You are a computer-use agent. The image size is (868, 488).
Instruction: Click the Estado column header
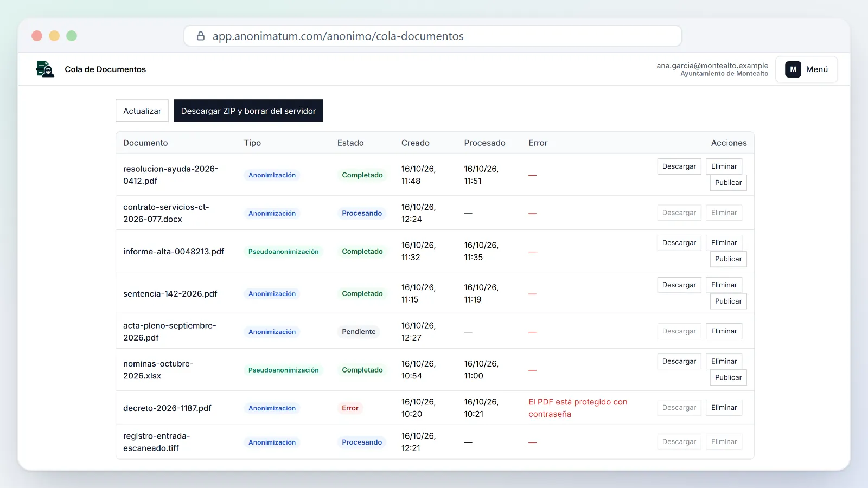(x=350, y=143)
